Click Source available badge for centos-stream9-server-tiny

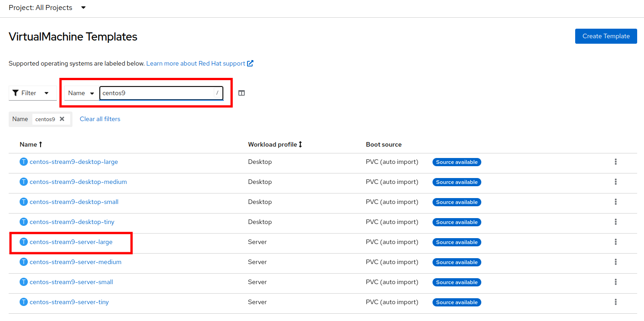coord(457,302)
